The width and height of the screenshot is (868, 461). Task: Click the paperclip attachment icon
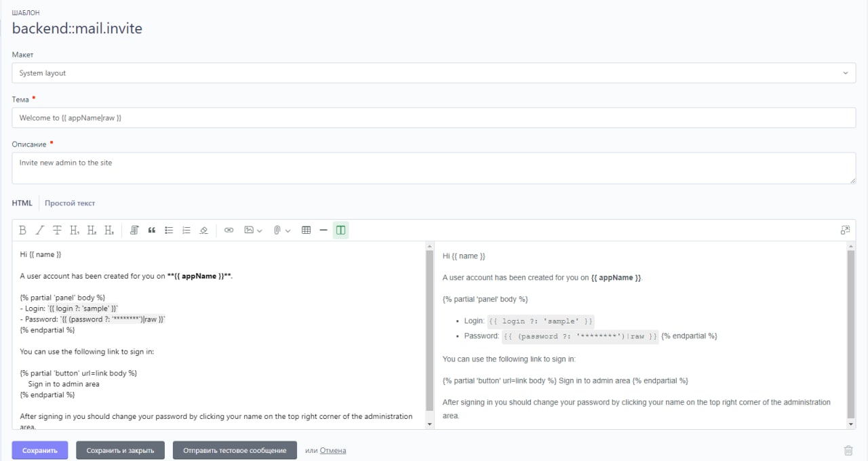tap(277, 230)
